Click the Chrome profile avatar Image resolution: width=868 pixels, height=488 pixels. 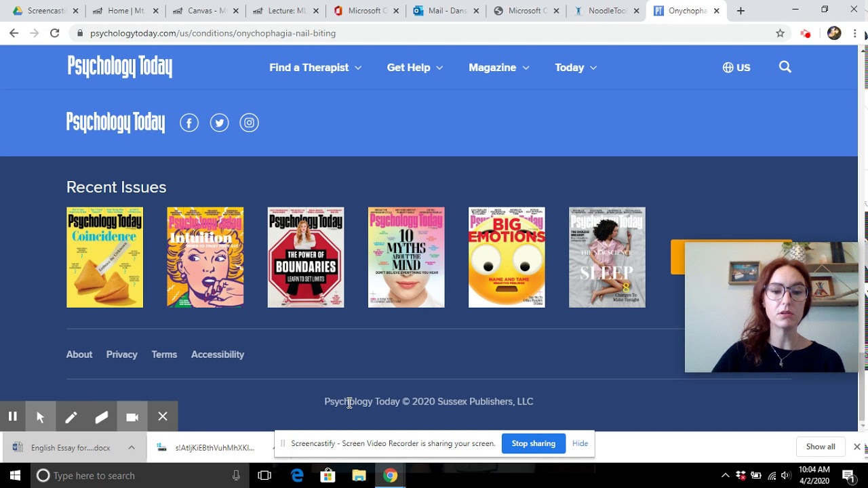click(x=834, y=33)
